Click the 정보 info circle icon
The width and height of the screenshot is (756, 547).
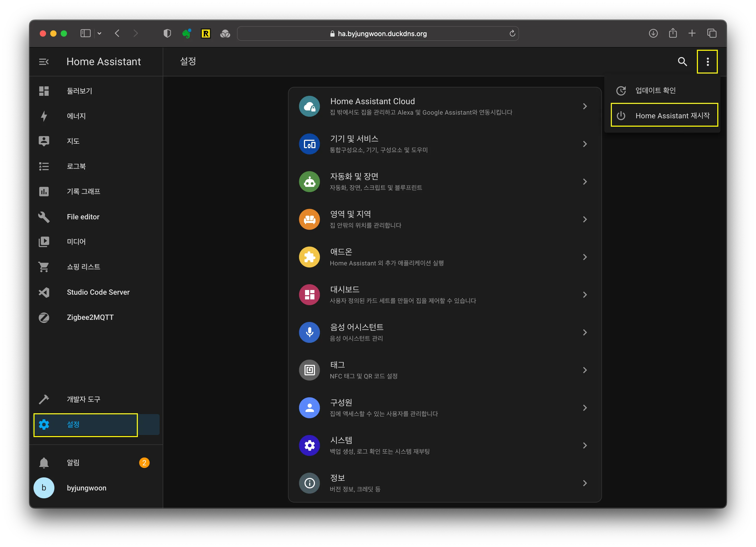tap(309, 483)
